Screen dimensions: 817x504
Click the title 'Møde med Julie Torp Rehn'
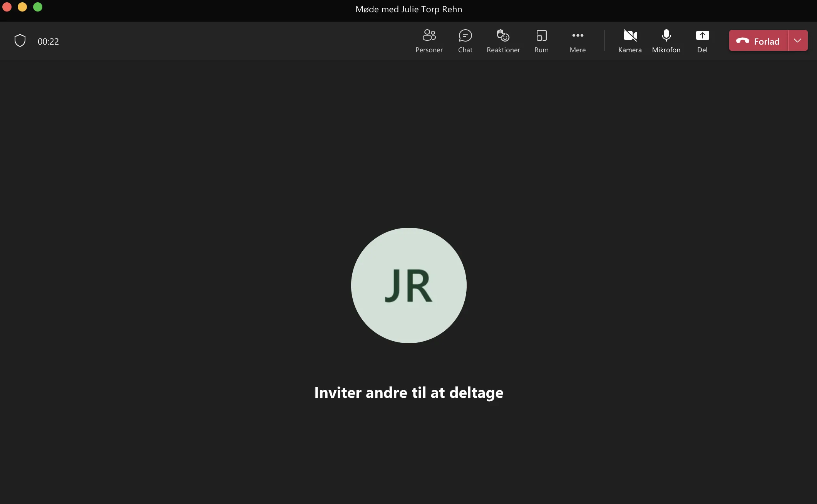click(408, 9)
